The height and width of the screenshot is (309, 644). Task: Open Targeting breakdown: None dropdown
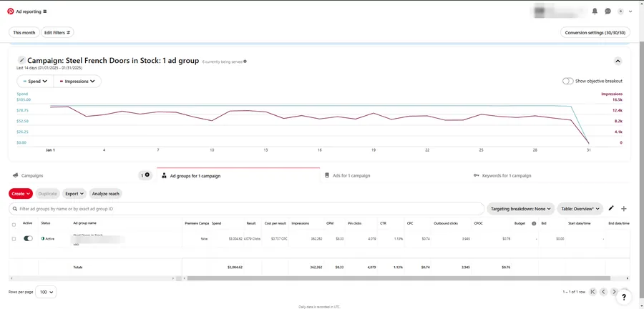[521, 209]
